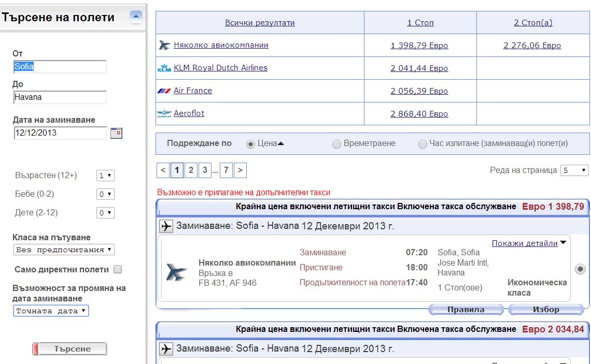Click the departure time 07:20
The width and height of the screenshot is (591, 364).
[416, 253]
